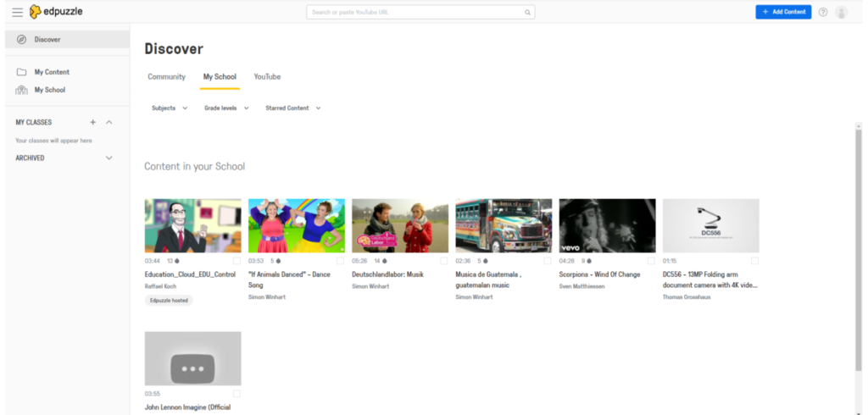This screenshot has height=415, width=868.
Task: Click the search or paste YouTube URL field
Action: click(420, 12)
